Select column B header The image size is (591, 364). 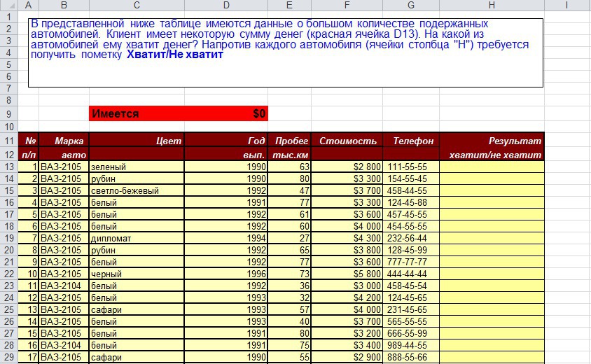point(64,6)
